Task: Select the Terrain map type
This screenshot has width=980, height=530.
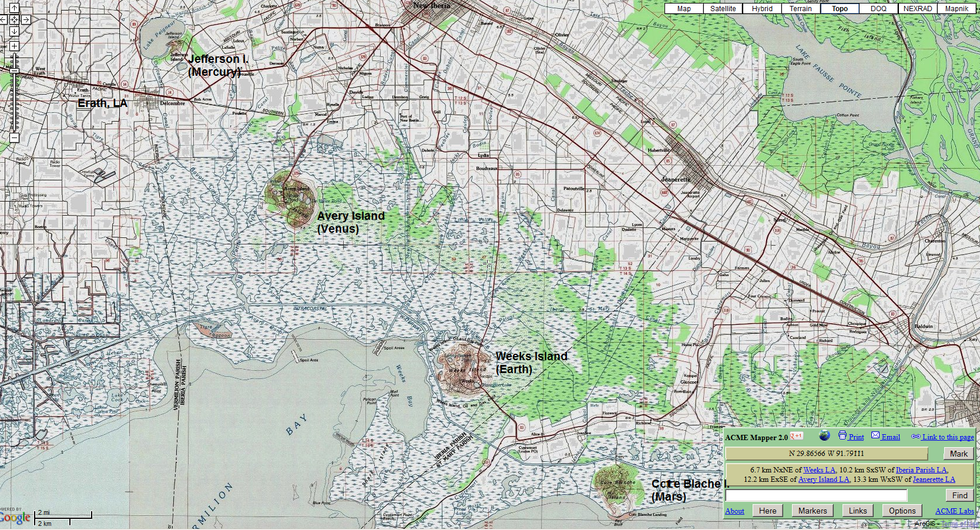Action: [x=800, y=9]
